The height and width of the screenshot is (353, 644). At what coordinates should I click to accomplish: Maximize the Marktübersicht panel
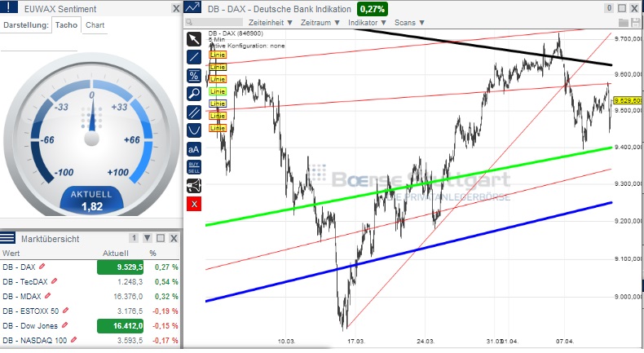161,238
